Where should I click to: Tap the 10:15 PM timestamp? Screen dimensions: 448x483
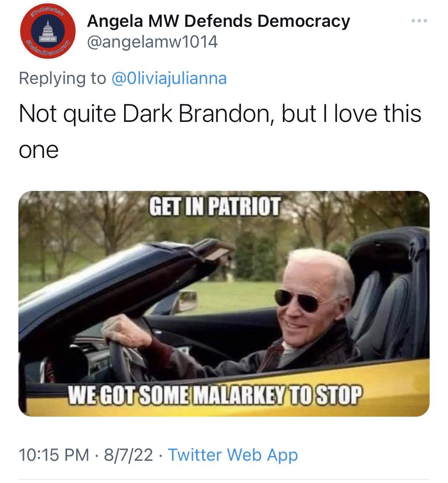pyautogui.click(x=54, y=455)
